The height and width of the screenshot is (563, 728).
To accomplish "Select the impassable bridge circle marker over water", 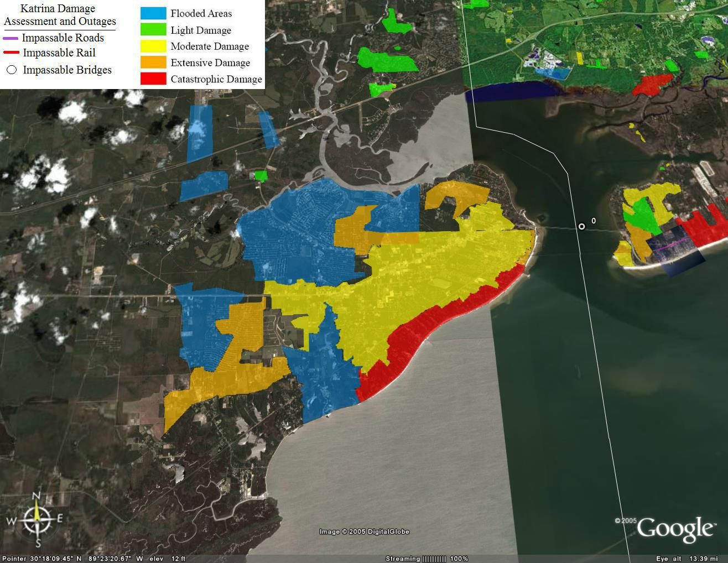I will tap(581, 226).
